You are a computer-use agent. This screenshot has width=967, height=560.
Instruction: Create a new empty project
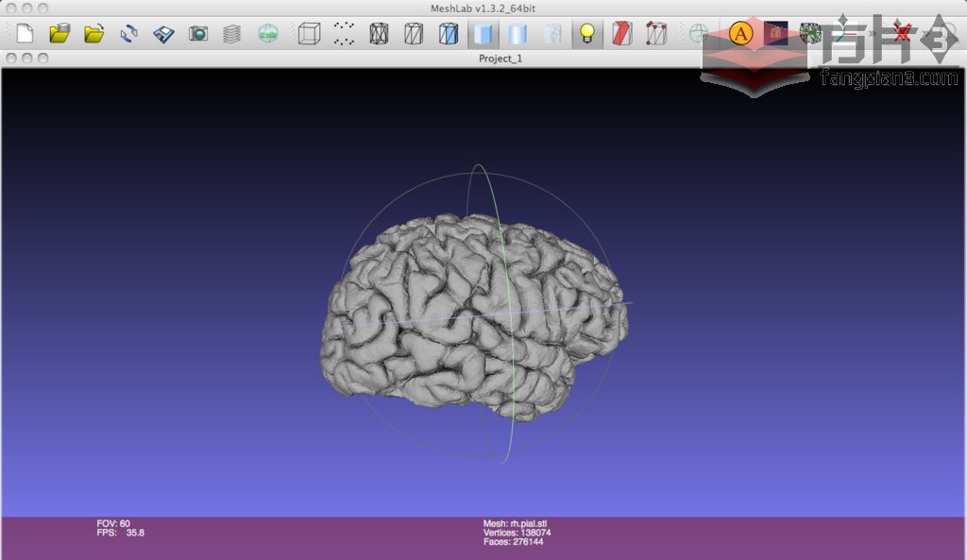[25, 33]
